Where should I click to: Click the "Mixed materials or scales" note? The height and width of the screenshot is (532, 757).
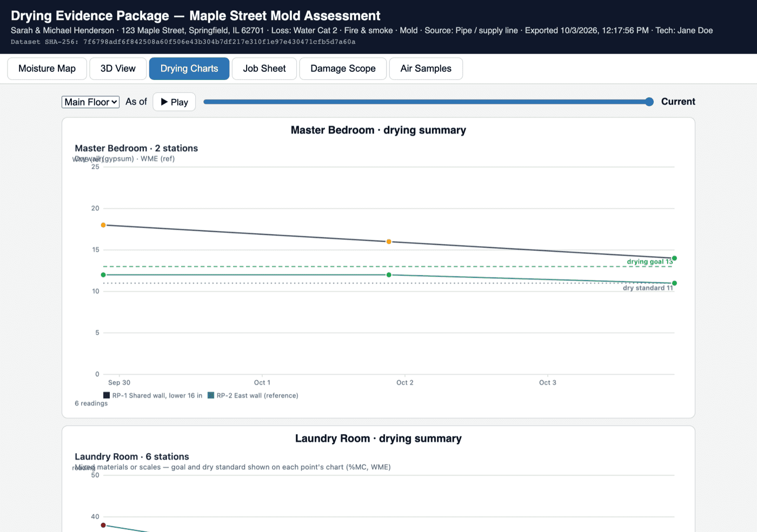(233, 467)
